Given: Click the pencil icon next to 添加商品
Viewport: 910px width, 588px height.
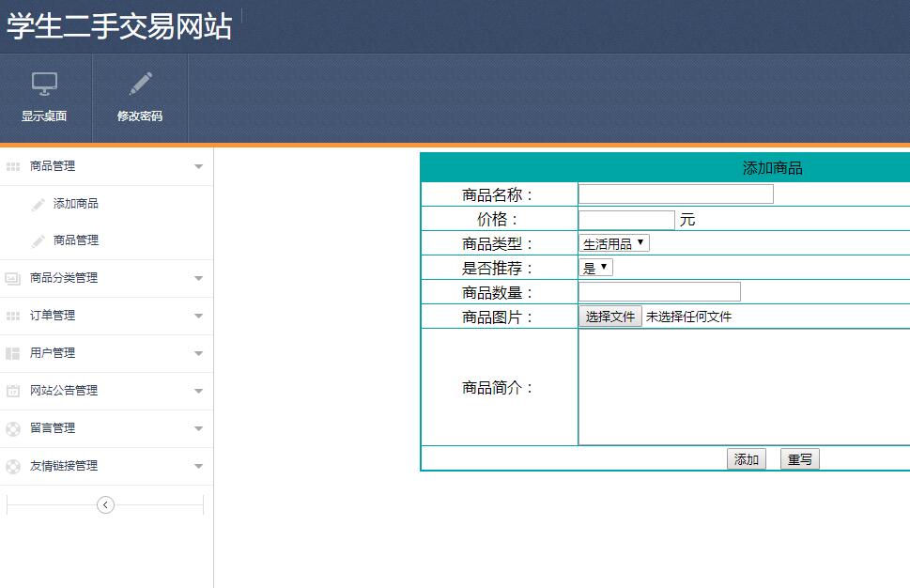Looking at the screenshot, I should [39, 205].
